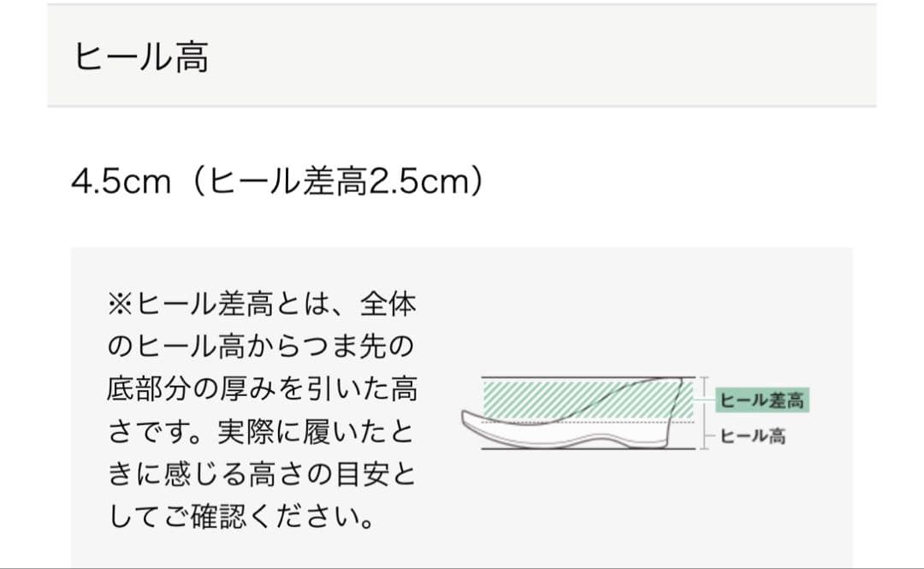Viewport: 924px width, 569px height.
Task: Click the ヒール高 label beside the diagram
Action: [753, 436]
